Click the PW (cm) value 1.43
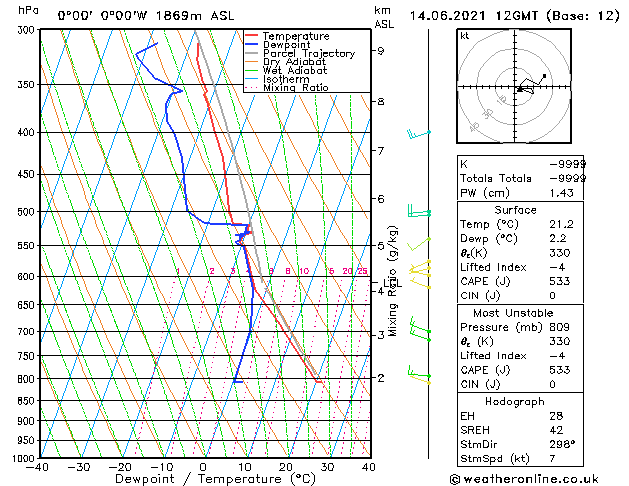629x486 pixels. [x=561, y=193]
